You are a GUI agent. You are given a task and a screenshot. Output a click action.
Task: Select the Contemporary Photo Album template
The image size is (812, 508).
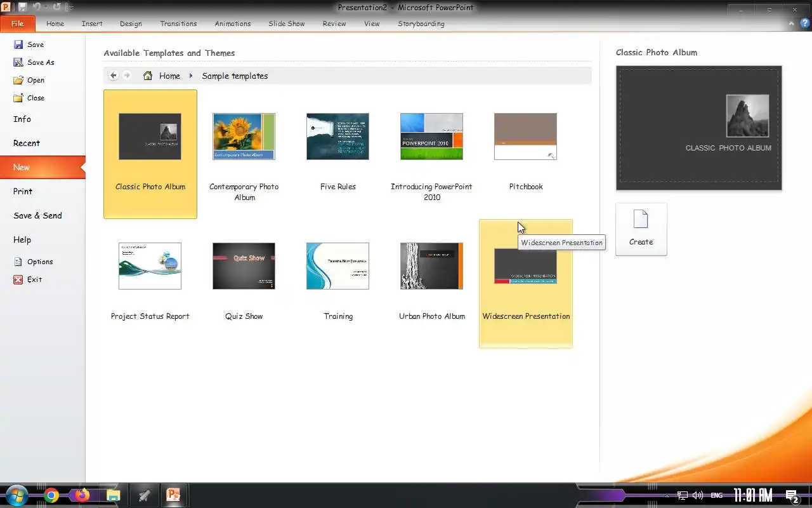click(x=244, y=154)
